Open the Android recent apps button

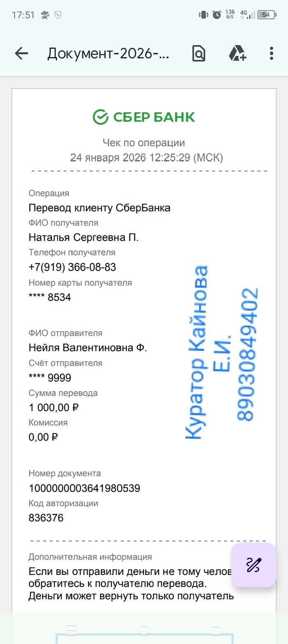[x=71, y=629]
